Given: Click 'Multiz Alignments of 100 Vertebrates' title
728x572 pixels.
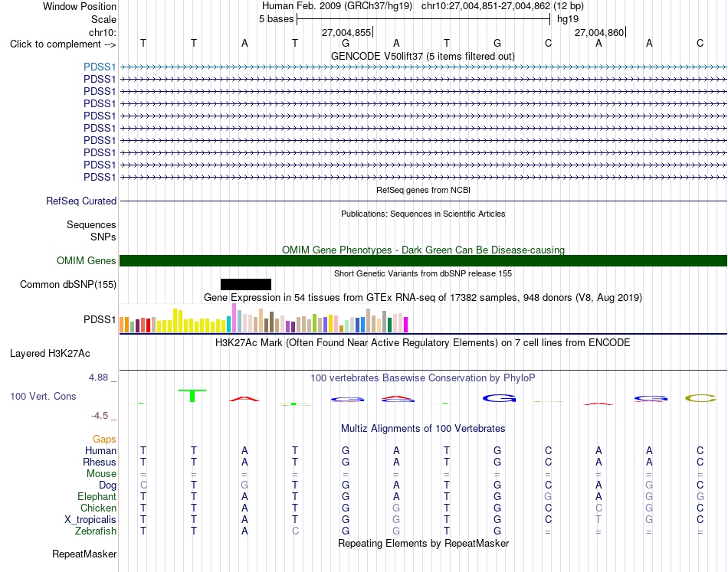Looking at the screenshot, I should (x=423, y=428).
